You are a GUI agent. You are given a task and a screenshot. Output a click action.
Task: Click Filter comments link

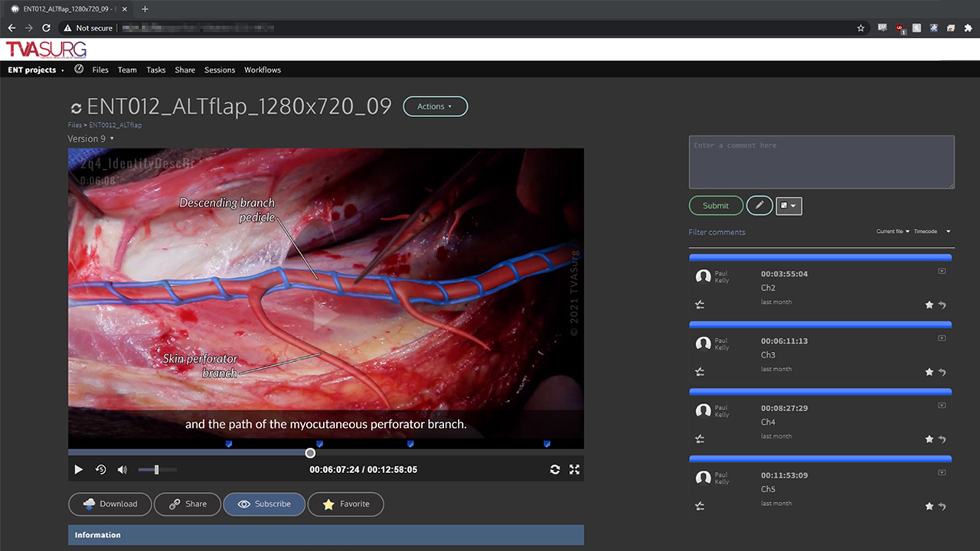(x=717, y=232)
